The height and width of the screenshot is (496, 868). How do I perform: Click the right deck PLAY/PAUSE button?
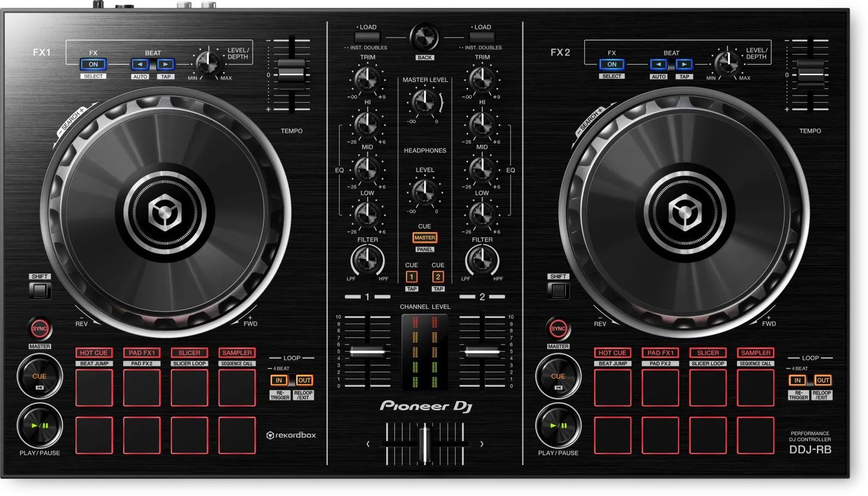[558, 425]
